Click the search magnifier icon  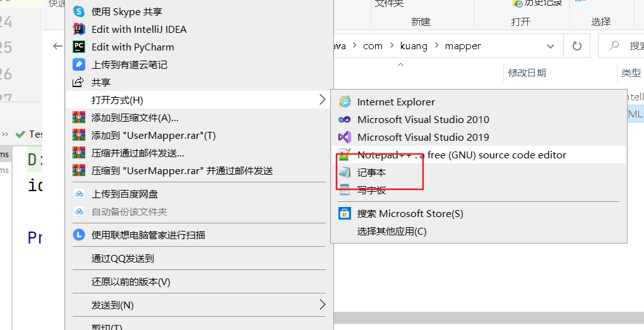click(614, 46)
